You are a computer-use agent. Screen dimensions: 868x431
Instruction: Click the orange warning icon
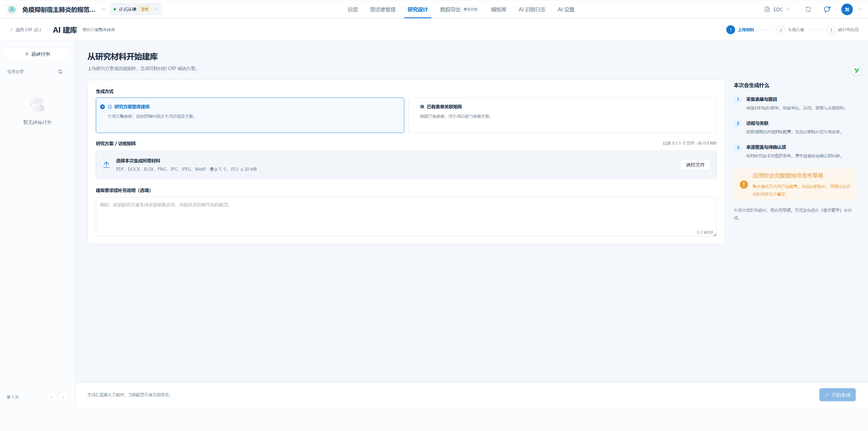click(x=743, y=184)
